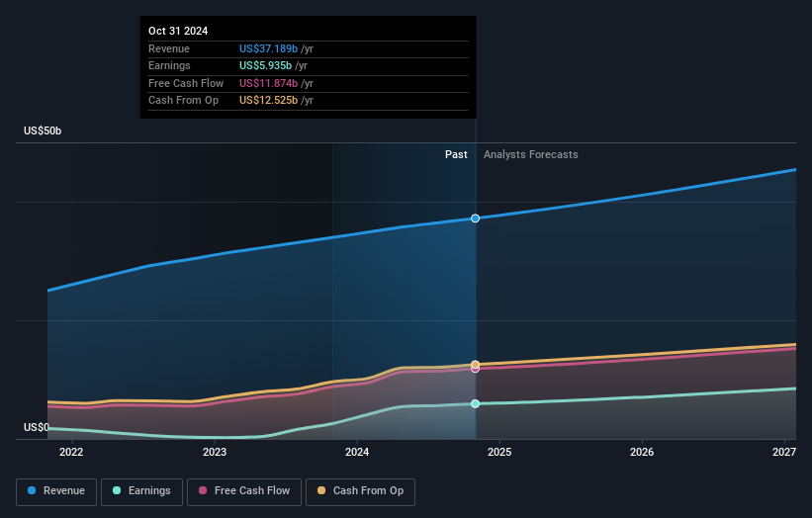Screen dimensions: 812x518
Task: Click the 2025 x-axis label
Action: (499, 453)
